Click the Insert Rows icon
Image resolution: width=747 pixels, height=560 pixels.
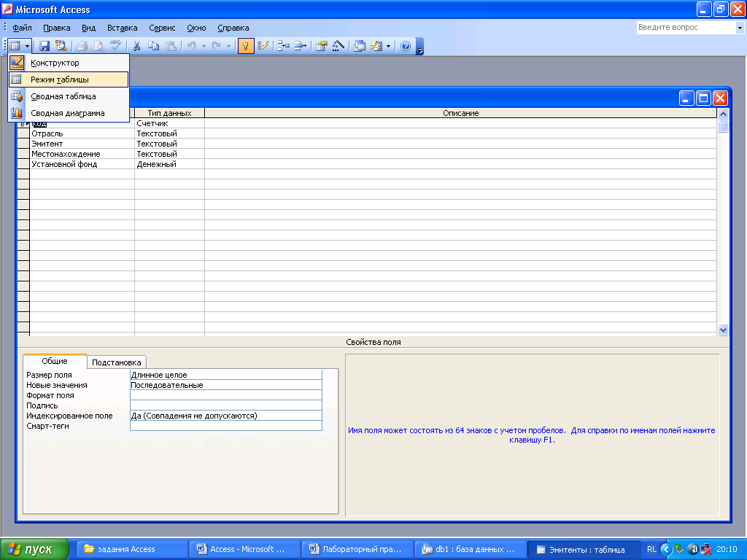click(x=284, y=46)
